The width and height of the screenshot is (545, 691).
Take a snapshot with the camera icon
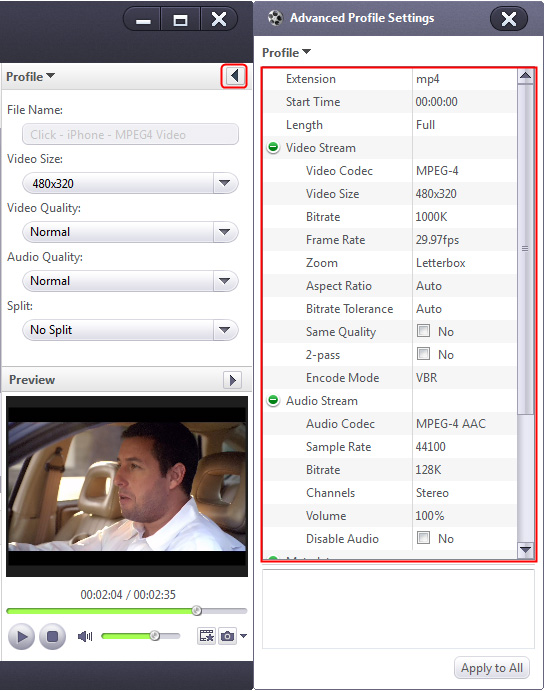click(227, 636)
